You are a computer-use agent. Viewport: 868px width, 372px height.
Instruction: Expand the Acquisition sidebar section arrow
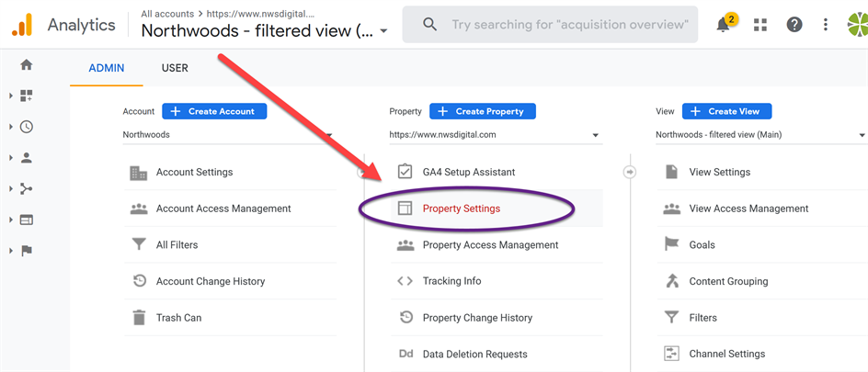[x=10, y=188]
